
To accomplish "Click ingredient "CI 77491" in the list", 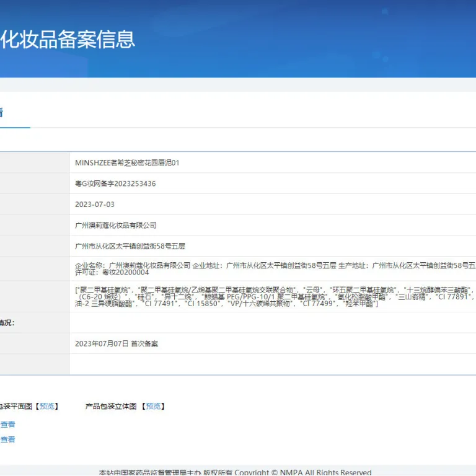I will pyautogui.click(x=161, y=304).
